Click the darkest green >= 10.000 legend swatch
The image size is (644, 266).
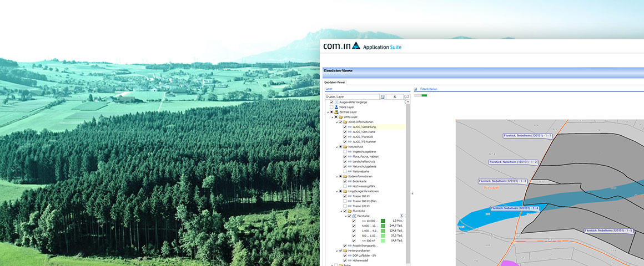coord(383,221)
